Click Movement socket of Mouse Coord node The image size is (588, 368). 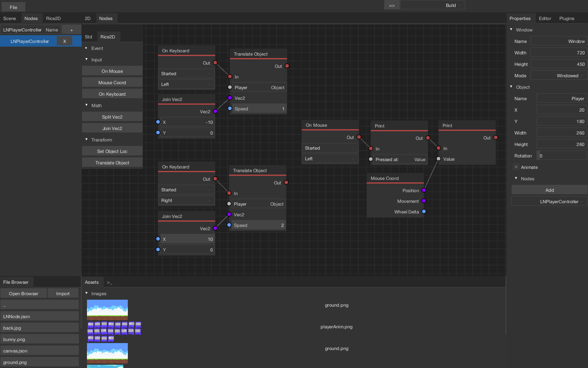[424, 201]
